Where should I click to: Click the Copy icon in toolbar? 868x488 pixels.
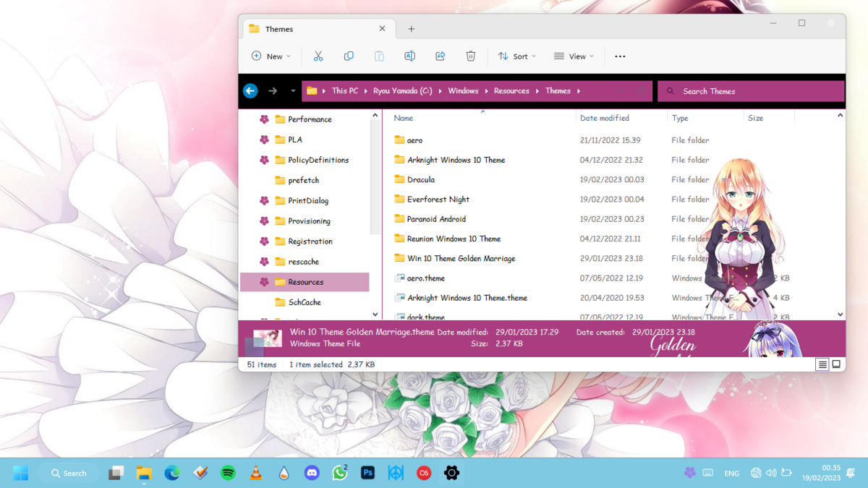click(349, 56)
